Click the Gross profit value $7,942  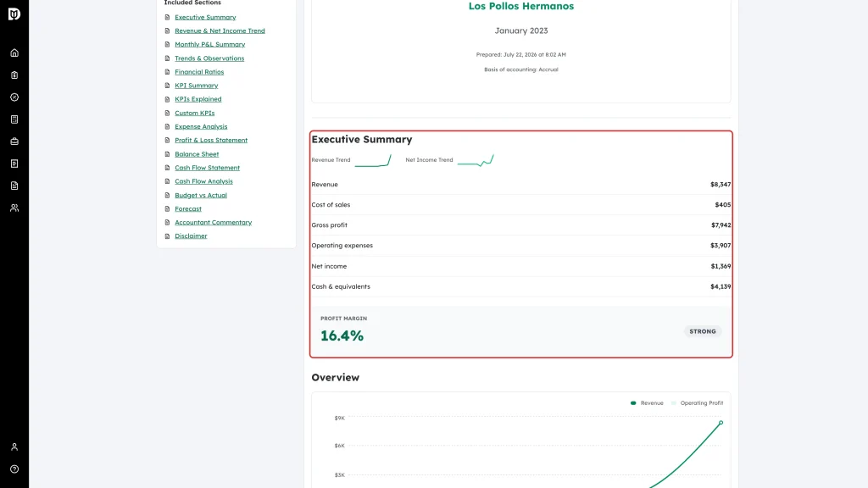coord(721,225)
